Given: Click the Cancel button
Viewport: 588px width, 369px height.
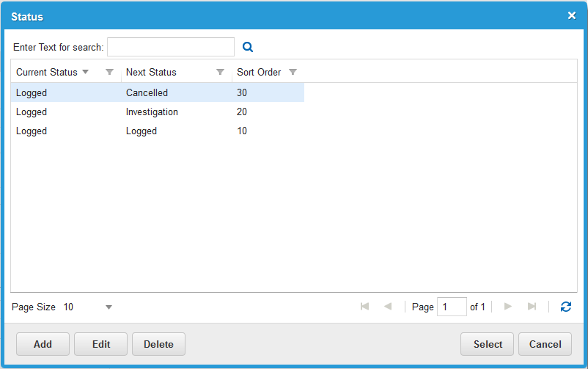Looking at the screenshot, I should point(545,344).
